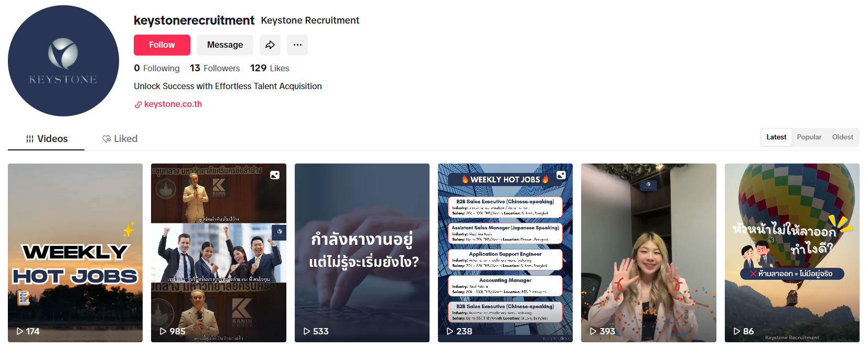Sort videos by Latest
The height and width of the screenshot is (348, 868).
[776, 137]
